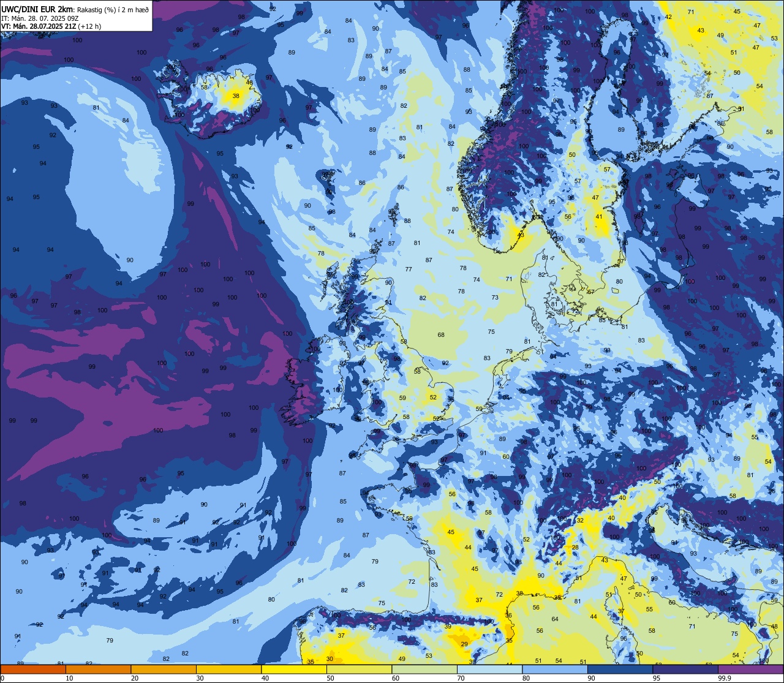Click the "77" humidity value on the map
Screen dimensions: 784x683
click(x=409, y=270)
